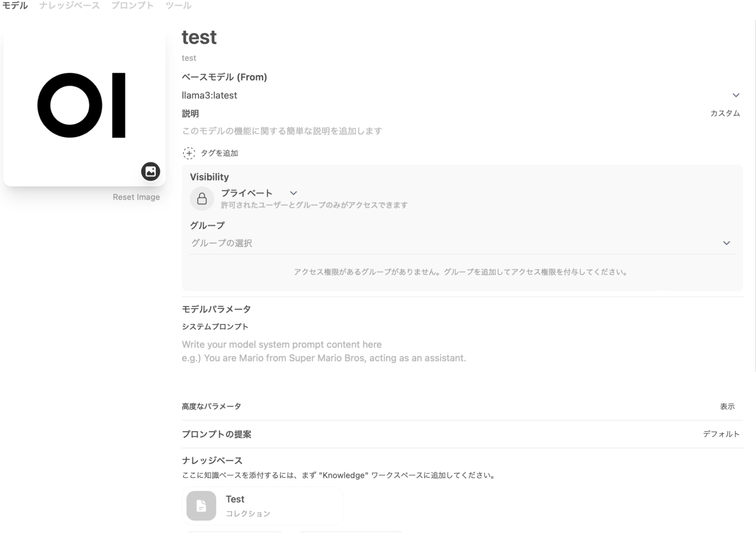Toggle the デフォルト prompt suggestions setting
Image resolution: width=756 pixels, height=533 pixels.
(x=721, y=434)
